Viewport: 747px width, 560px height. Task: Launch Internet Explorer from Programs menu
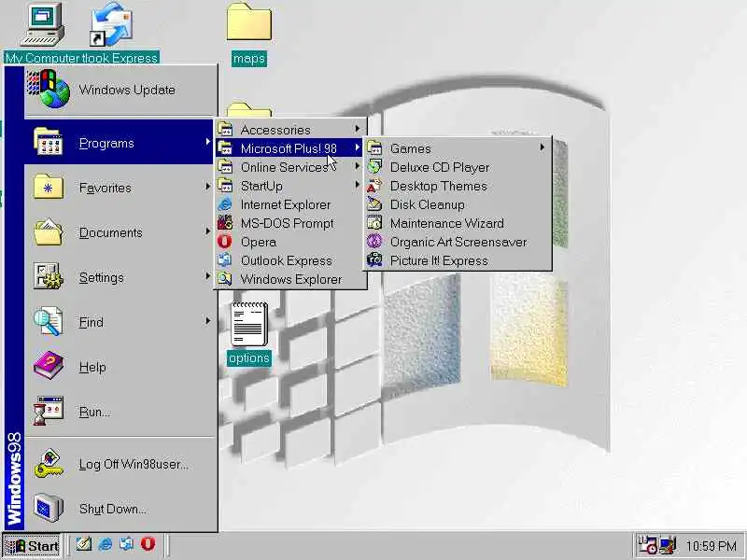coord(290,204)
